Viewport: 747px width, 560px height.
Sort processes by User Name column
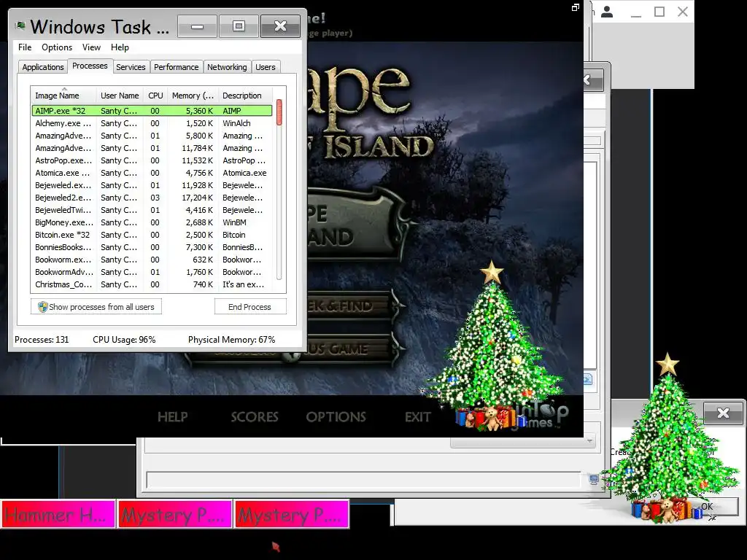120,96
